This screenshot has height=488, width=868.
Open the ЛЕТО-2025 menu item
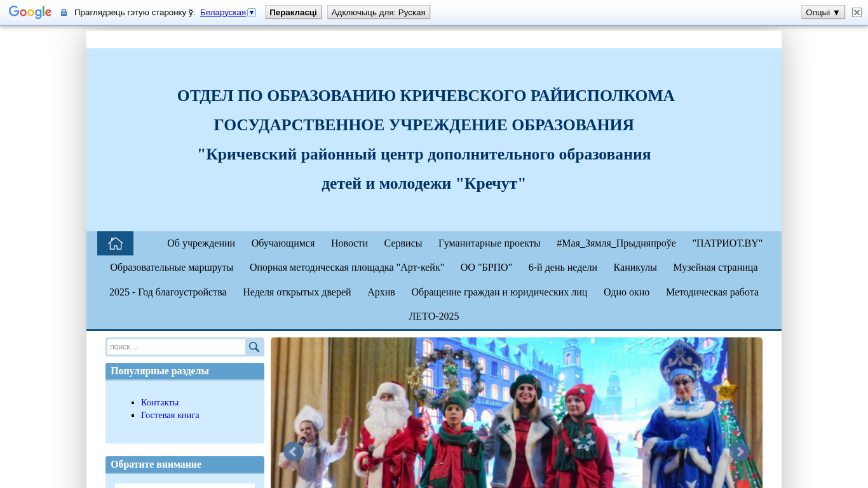tap(434, 316)
